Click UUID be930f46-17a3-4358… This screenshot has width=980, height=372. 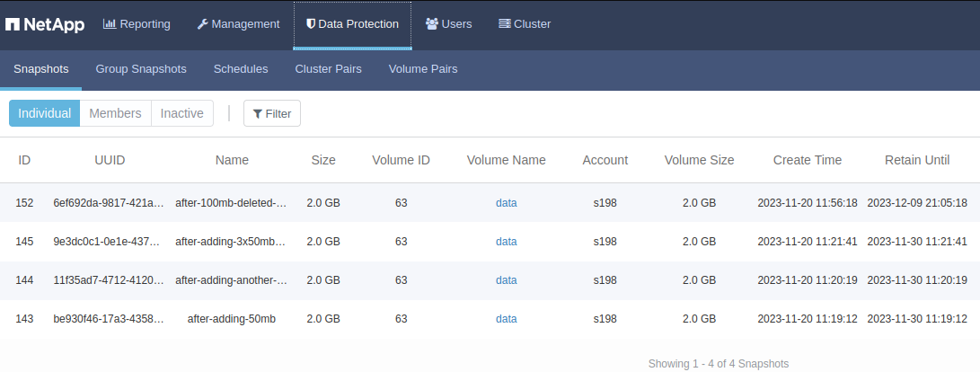tap(109, 320)
